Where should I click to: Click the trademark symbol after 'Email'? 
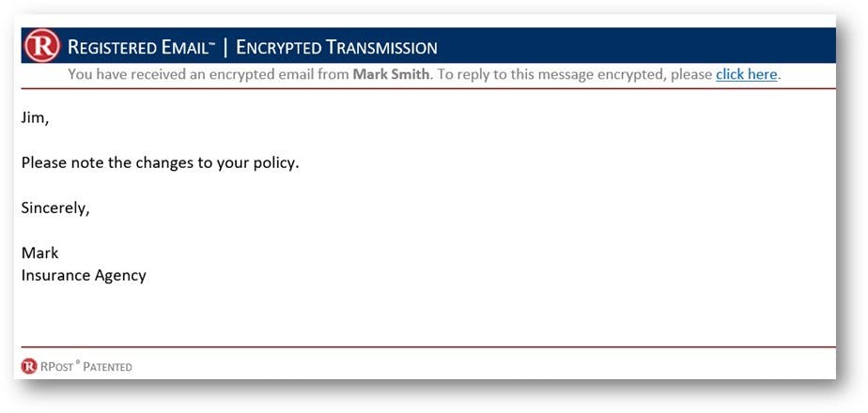[x=211, y=41]
